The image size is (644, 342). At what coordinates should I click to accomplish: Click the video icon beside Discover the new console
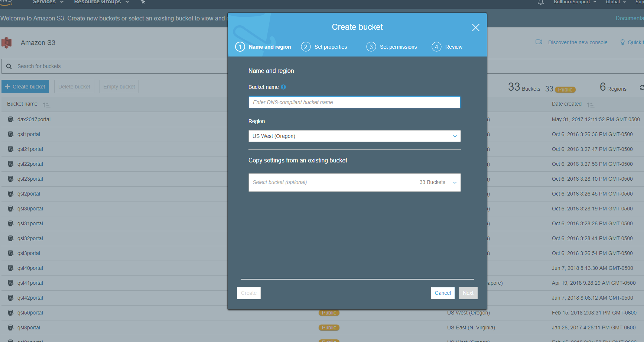tap(539, 42)
